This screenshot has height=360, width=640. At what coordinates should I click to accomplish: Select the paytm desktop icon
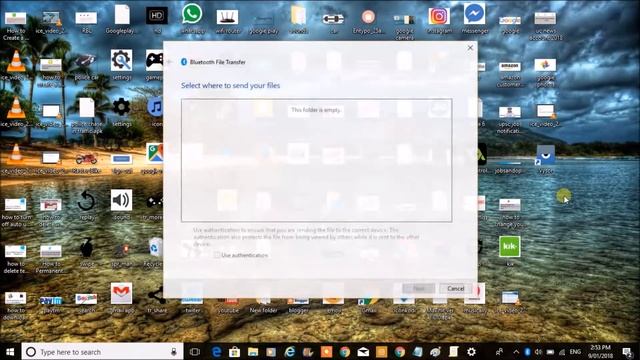tap(51, 304)
